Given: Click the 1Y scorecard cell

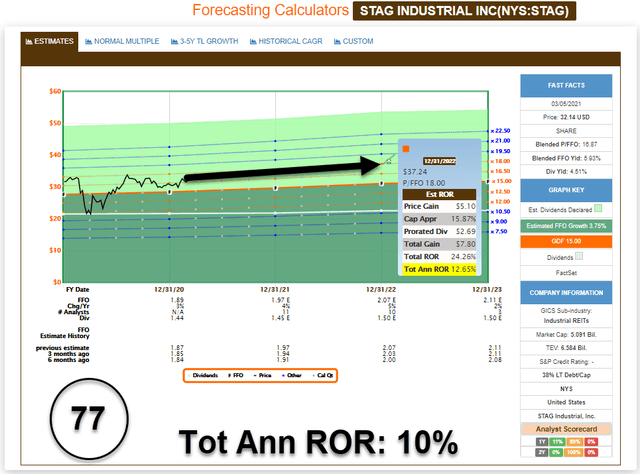Looking at the screenshot, I should [542, 442].
